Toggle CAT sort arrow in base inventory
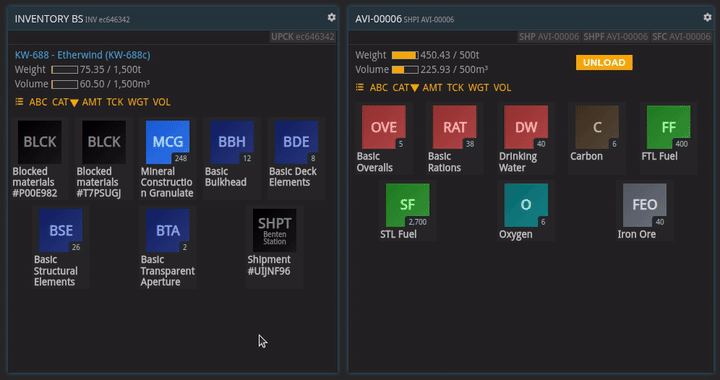Screen dimensions: 720x380 74,103
